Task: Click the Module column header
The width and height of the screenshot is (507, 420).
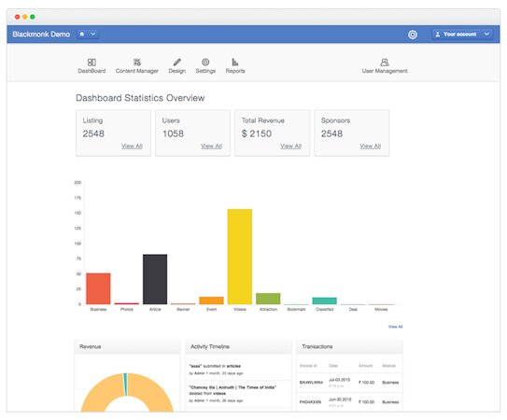Action: click(x=388, y=366)
